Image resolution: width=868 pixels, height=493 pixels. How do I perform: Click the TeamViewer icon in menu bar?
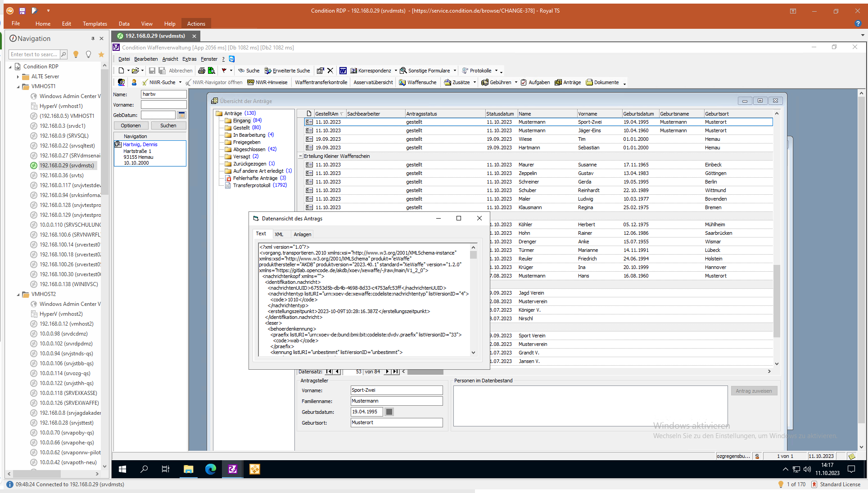point(232,59)
